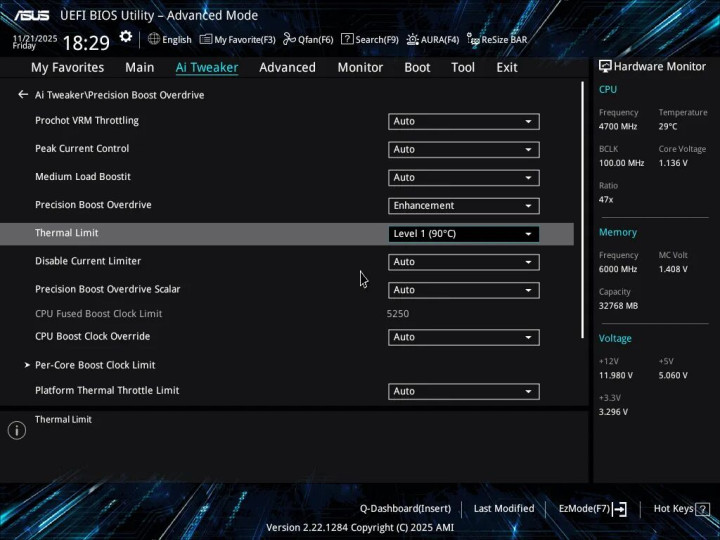Expand Per-Core Boost Clock Limit submenu
The height and width of the screenshot is (540, 720).
click(x=95, y=365)
